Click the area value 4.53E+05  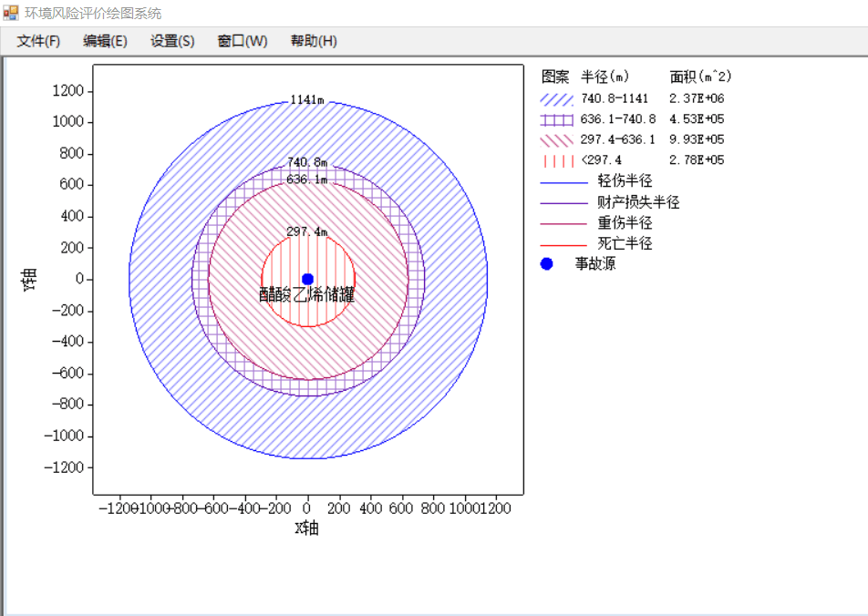(697, 119)
